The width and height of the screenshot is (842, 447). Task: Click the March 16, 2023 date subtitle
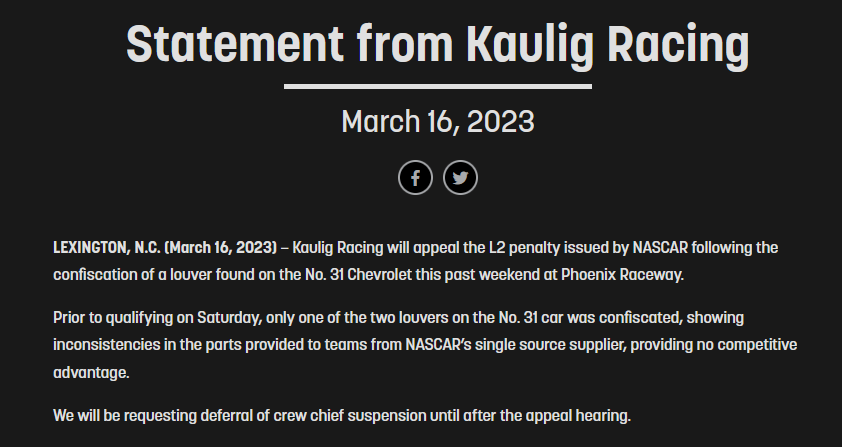pyautogui.click(x=437, y=122)
